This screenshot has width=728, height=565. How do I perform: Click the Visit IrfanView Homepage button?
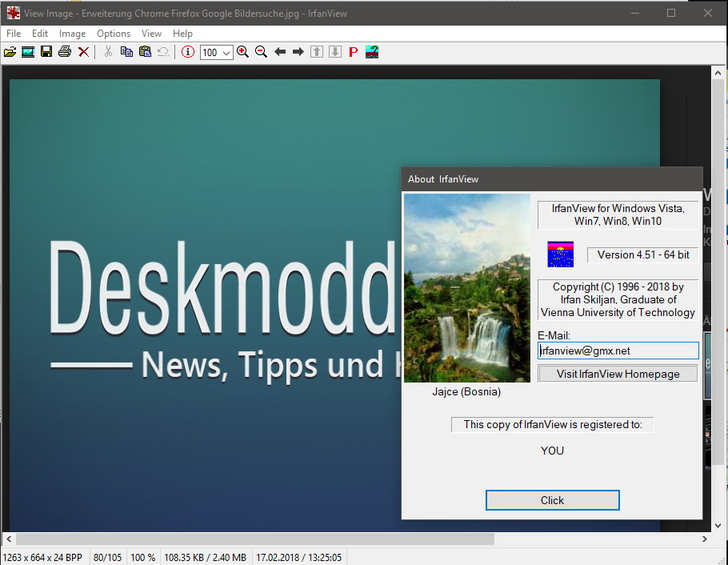pyautogui.click(x=618, y=374)
